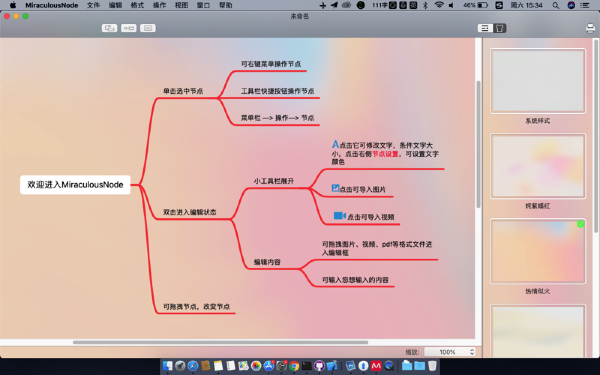
Task: Open Terminal from the Dock
Action: [307, 366]
